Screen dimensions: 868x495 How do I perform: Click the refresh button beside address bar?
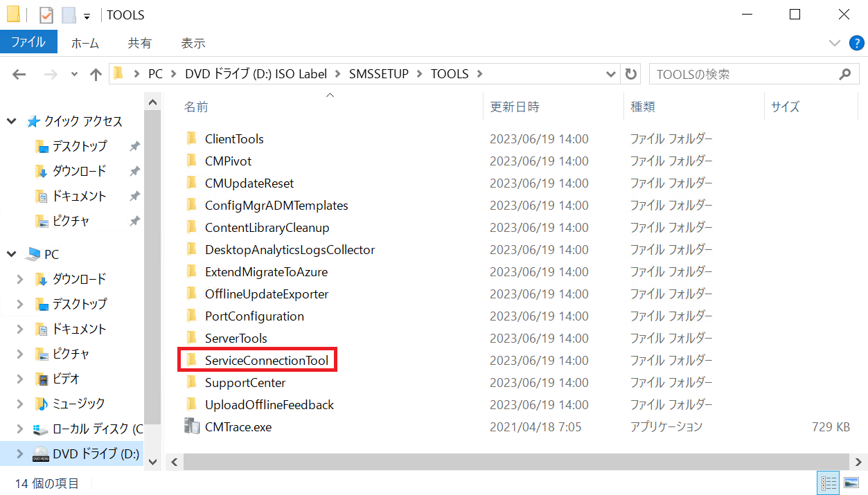pyautogui.click(x=630, y=74)
